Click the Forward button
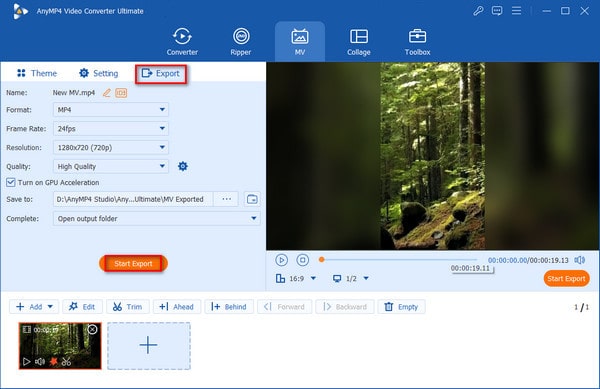The height and width of the screenshot is (389, 600). (284, 307)
